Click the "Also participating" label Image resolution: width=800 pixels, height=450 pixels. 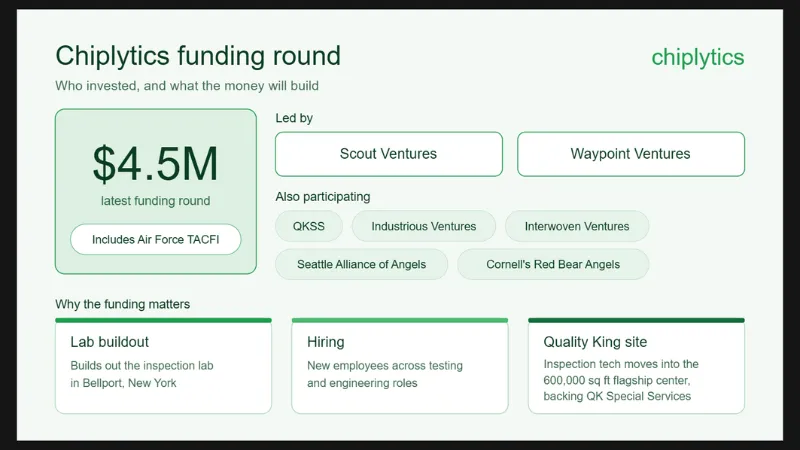pos(323,196)
